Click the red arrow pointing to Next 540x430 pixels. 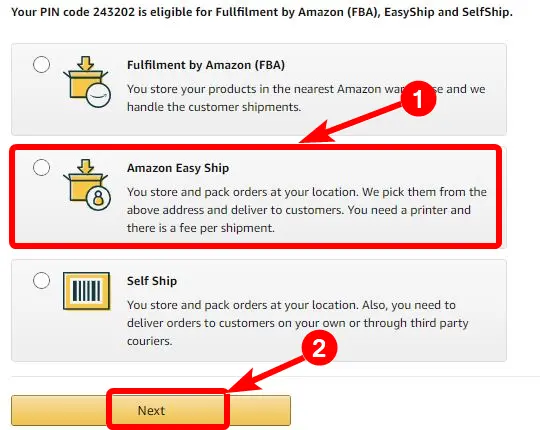[265, 375]
